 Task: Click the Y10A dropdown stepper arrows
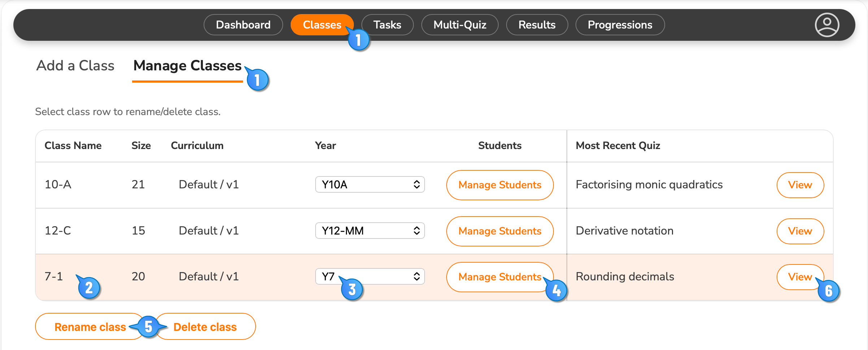click(x=417, y=184)
